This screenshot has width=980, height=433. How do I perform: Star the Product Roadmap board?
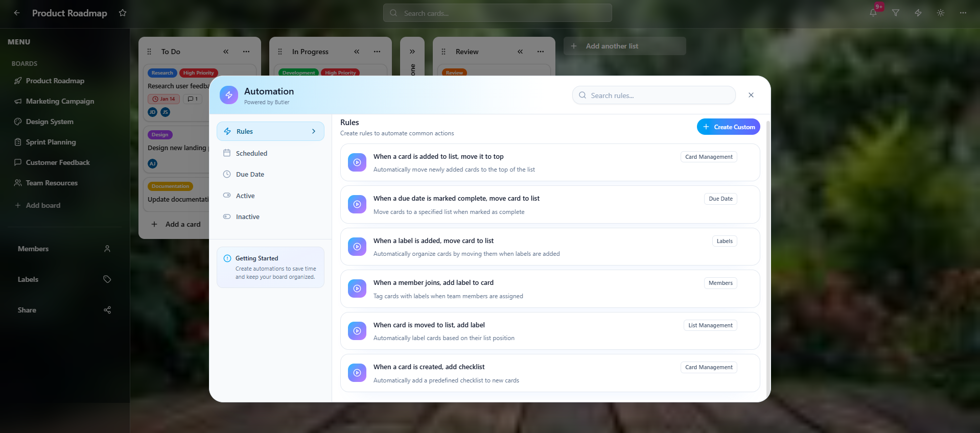[123, 13]
